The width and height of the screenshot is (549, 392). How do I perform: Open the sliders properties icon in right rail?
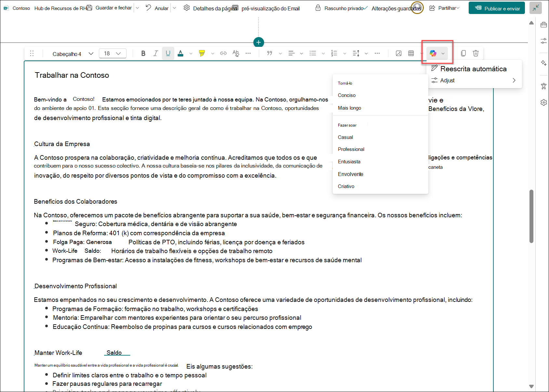[x=543, y=41]
